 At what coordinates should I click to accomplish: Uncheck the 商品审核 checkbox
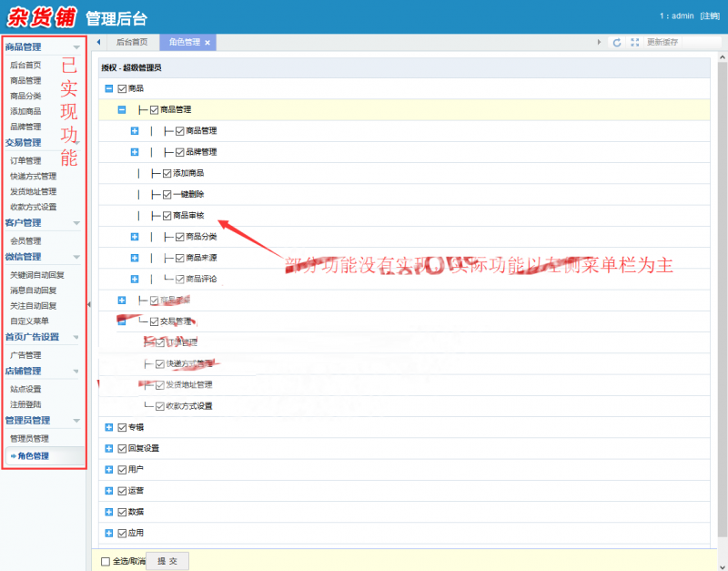(x=167, y=216)
